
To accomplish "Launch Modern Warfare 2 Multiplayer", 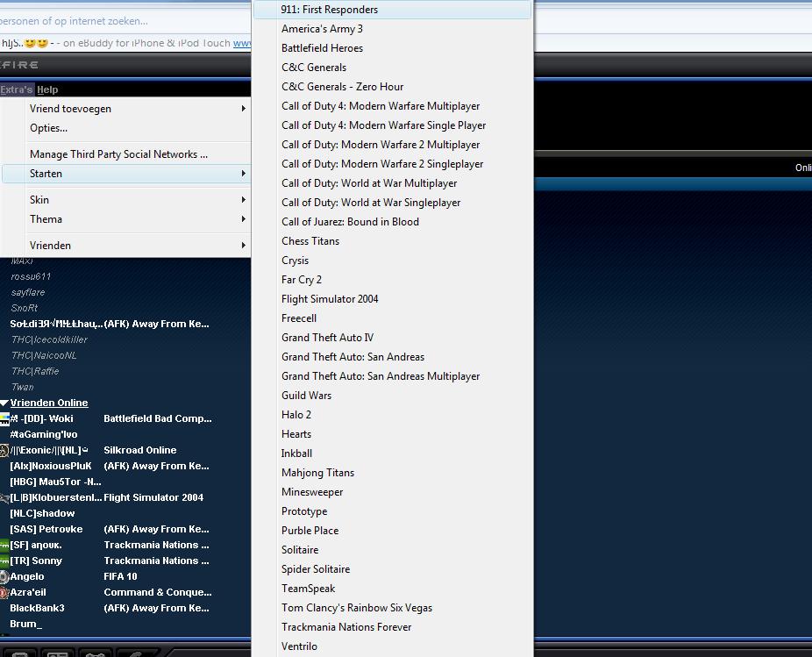I will (393, 145).
